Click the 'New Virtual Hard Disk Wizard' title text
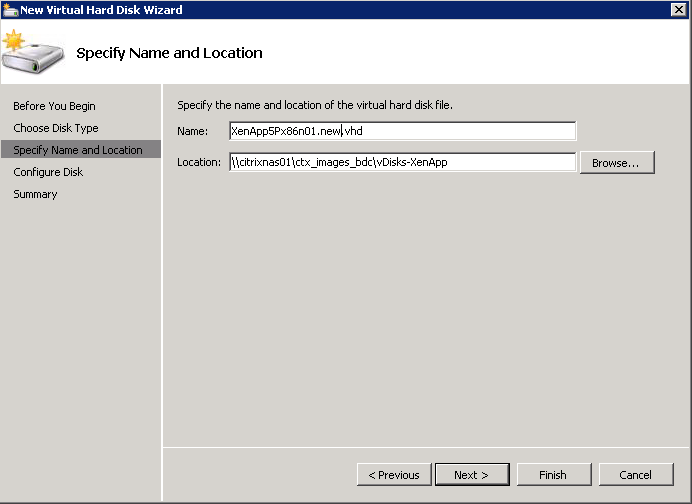 (x=101, y=10)
